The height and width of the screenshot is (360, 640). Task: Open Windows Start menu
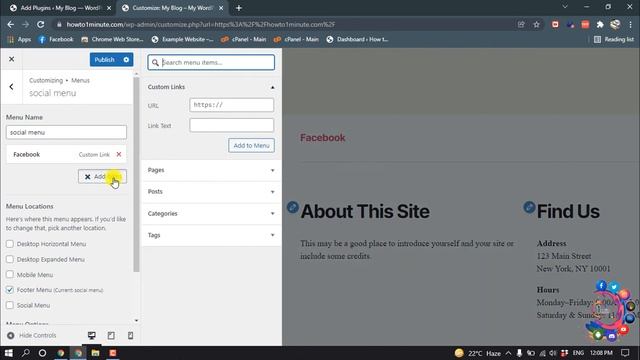click(x=9, y=353)
